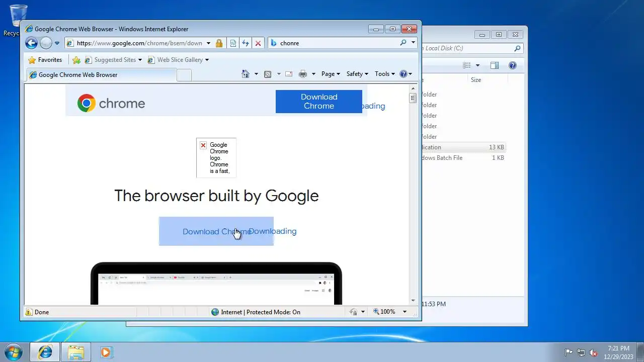Image resolution: width=644 pixels, height=362 pixels.
Task: Click the greyed-out Forward arrow button
Action: coord(46,43)
